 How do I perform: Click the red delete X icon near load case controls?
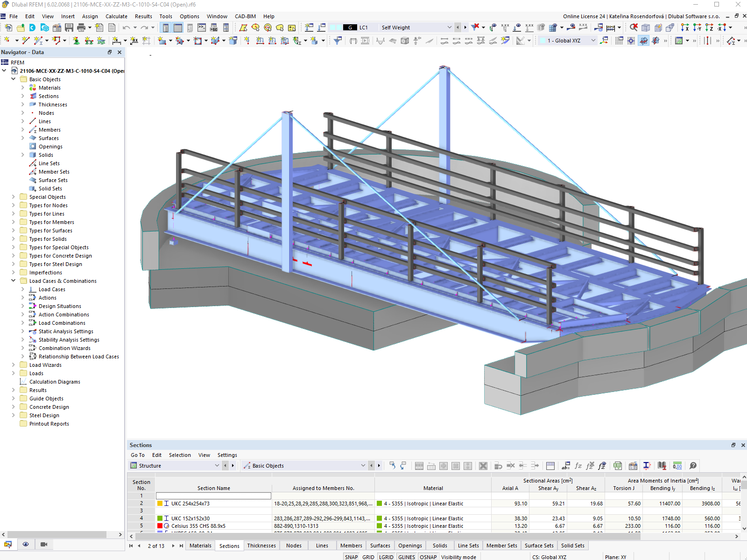tap(475, 27)
